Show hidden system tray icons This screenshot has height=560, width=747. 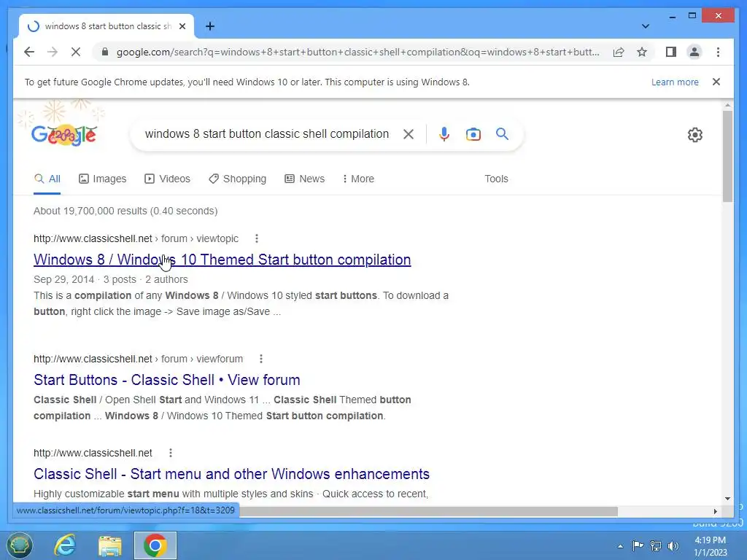point(620,546)
